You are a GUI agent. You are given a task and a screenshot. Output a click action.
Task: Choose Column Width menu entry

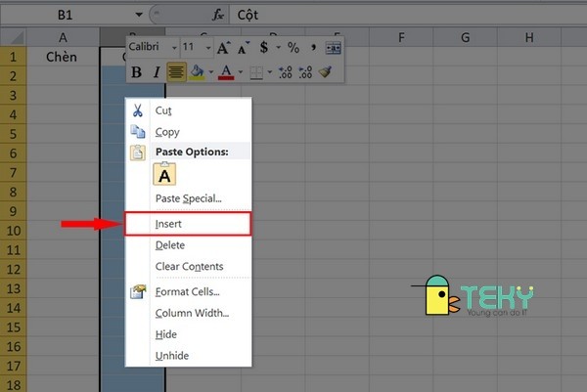click(x=188, y=313)
